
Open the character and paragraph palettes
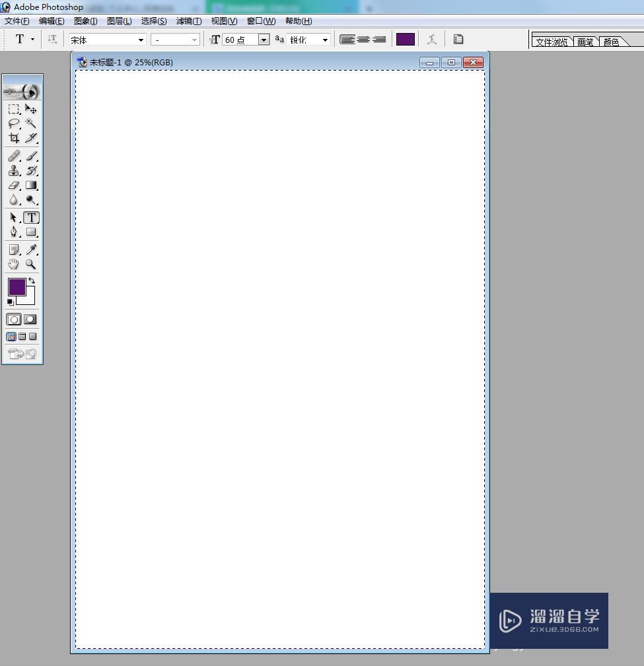click(x=458, y=40)
